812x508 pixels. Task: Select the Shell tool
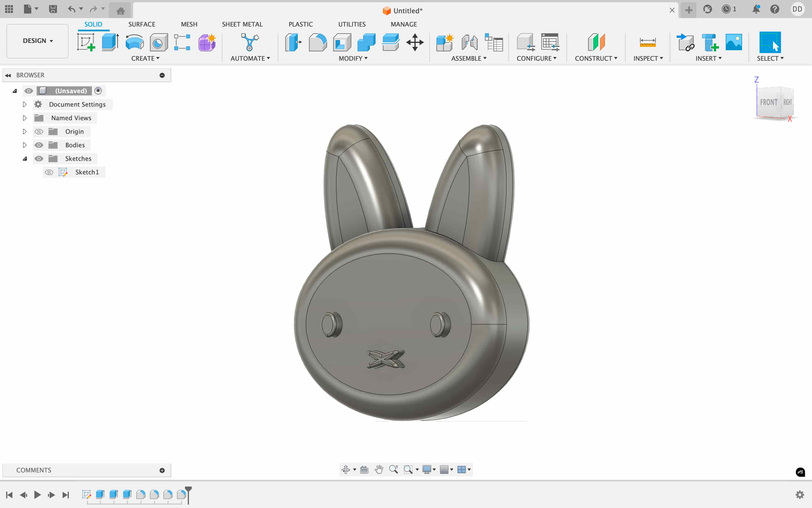point(342,42)
